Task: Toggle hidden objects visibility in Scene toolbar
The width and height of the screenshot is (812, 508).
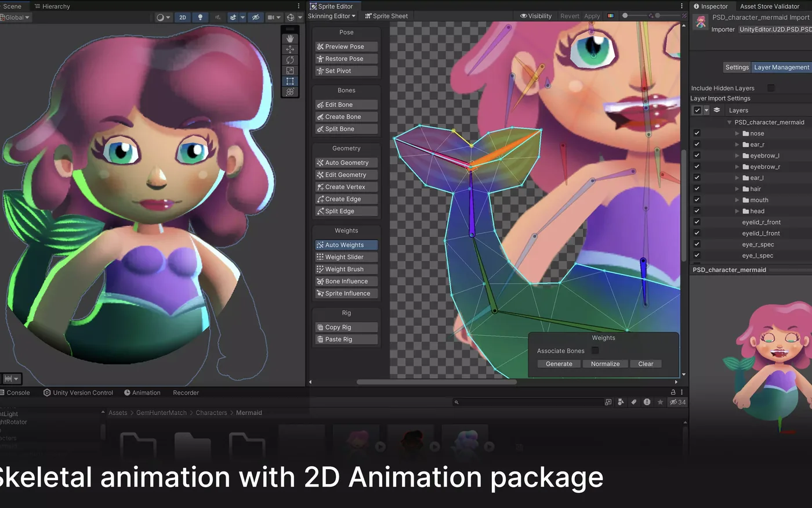Action: tap(255, 17)
